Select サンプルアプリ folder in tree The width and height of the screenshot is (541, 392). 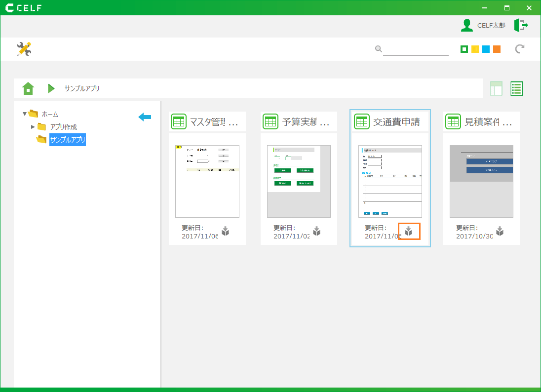pos(67,140)
